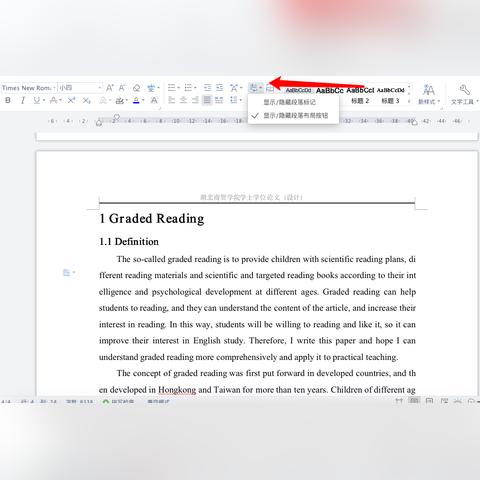Apply text highlight color
Screen dimensions: 480x480
click(119, 100)
